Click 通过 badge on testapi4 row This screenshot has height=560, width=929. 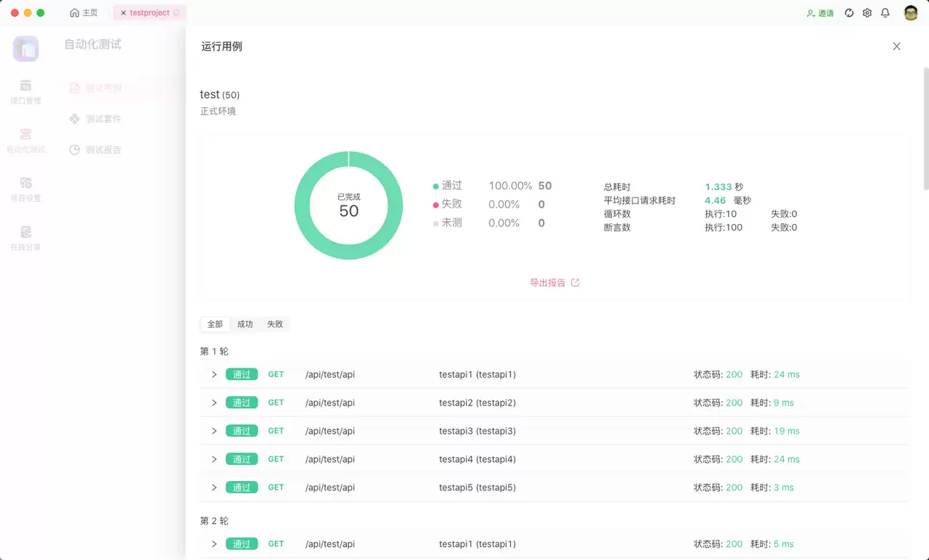242,459
